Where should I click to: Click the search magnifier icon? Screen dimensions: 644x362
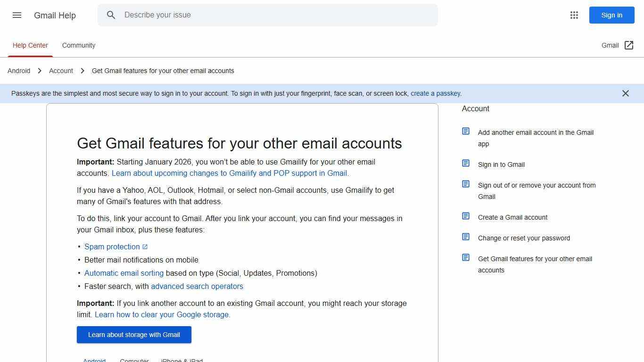pyautogui.click(x=111, y=15)
